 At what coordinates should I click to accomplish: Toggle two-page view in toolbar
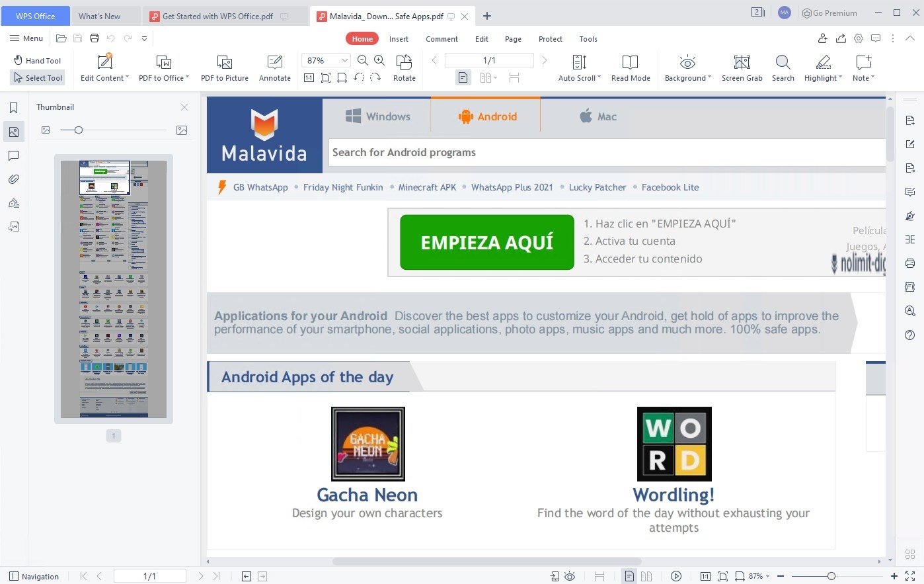point(488,78)
